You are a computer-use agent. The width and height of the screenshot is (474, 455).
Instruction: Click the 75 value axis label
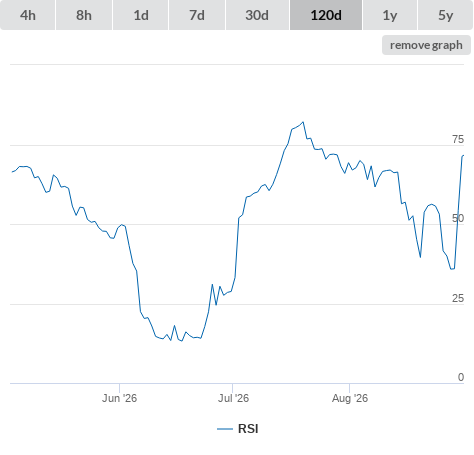tap(458, 139)
